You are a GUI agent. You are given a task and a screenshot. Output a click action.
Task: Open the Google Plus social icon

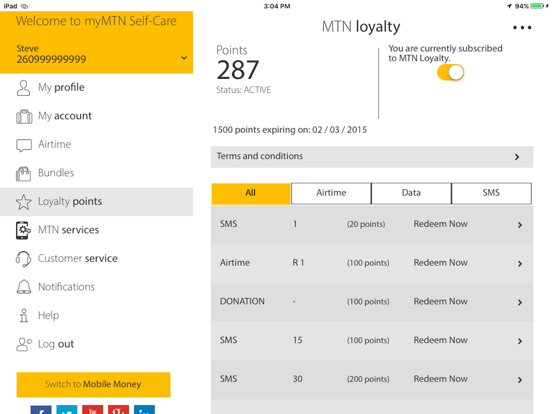[x=118, y=410]
